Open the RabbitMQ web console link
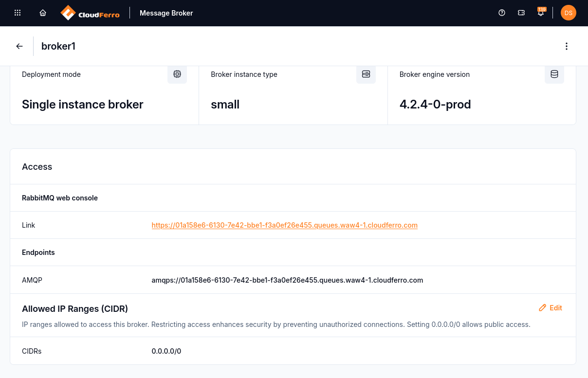 (285, 225)
